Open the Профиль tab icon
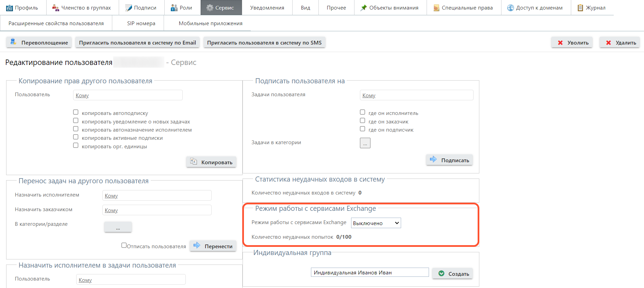This screenshot has width=644, height=288. (10, 8)
